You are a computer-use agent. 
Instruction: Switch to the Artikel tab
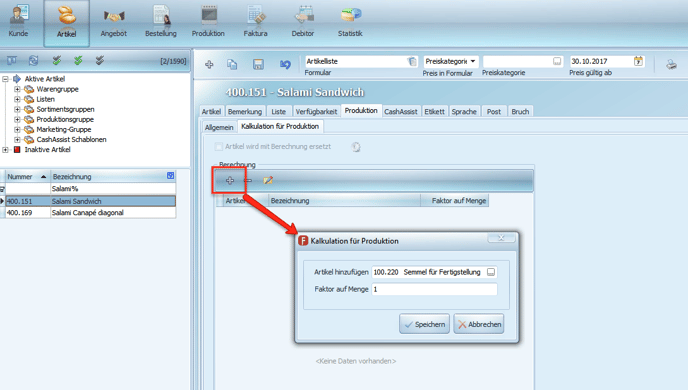click(x=211, y=111)
